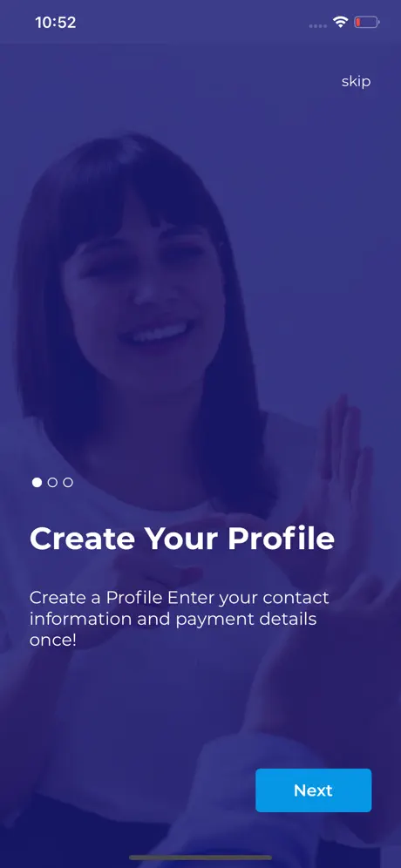Tap the home indicator bar at bottom

[x=200, y=858]
